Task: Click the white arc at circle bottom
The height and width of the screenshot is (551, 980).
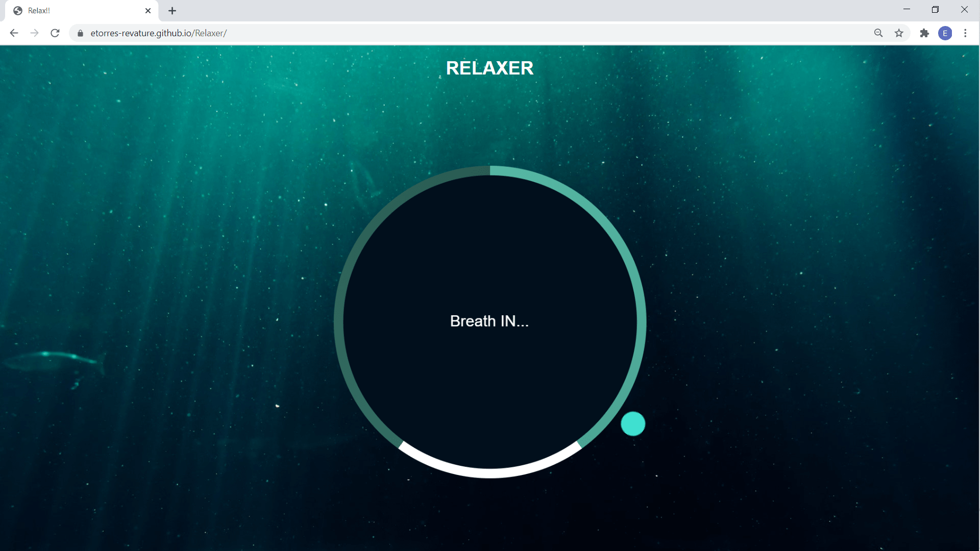Action: pos(490,472)
